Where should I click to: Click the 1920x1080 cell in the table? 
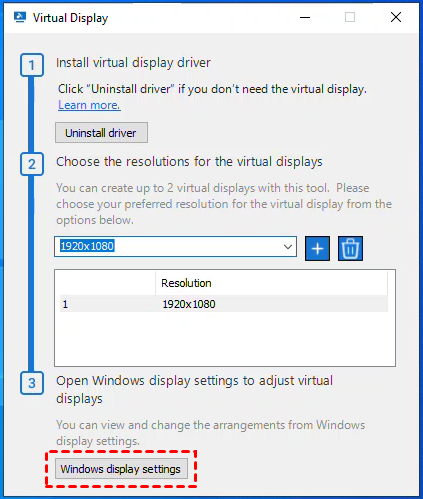[x=189, y=304]
